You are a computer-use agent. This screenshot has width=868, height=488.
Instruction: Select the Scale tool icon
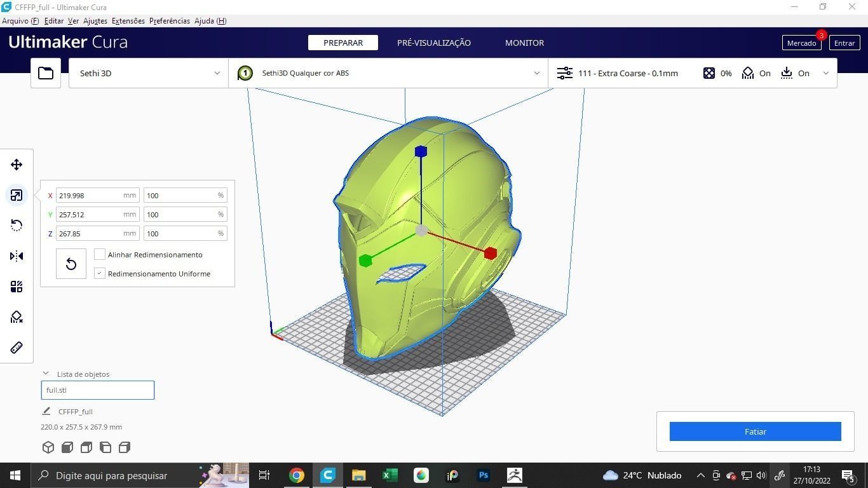point(17,195)
